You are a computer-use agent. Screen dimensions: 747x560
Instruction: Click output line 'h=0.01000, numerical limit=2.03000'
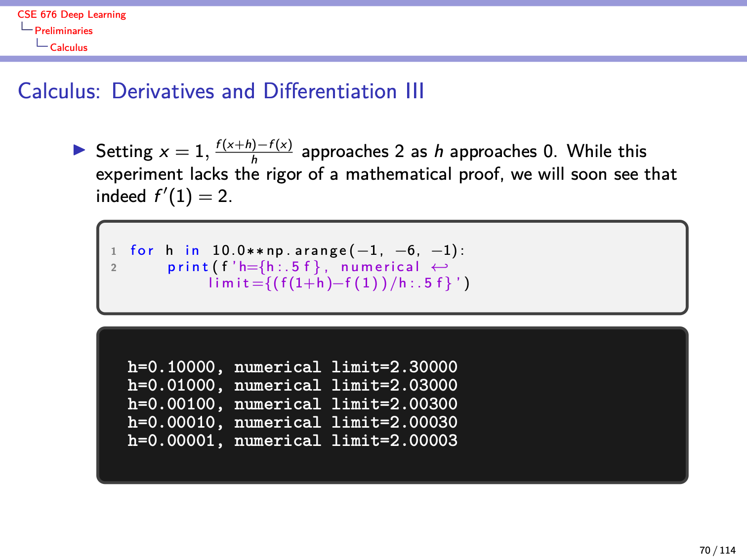click(292, 385)
